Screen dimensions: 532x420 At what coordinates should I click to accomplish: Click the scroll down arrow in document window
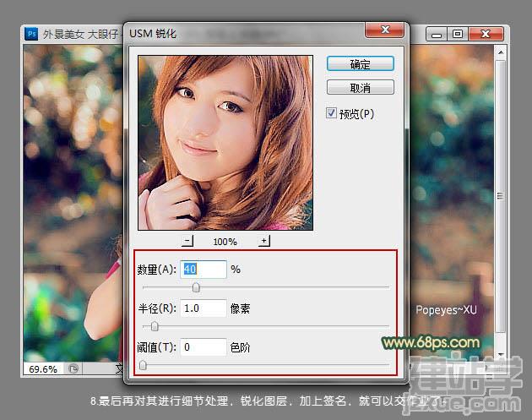coord(501,354)
